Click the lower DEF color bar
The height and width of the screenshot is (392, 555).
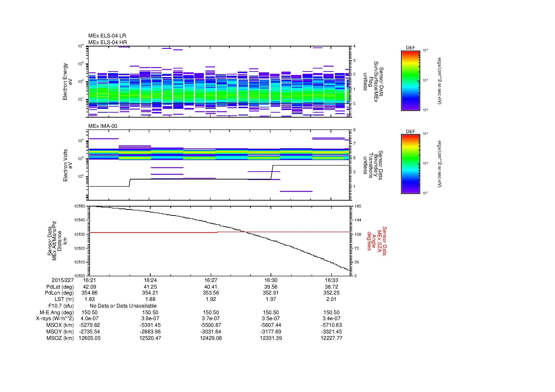point(410,164)
